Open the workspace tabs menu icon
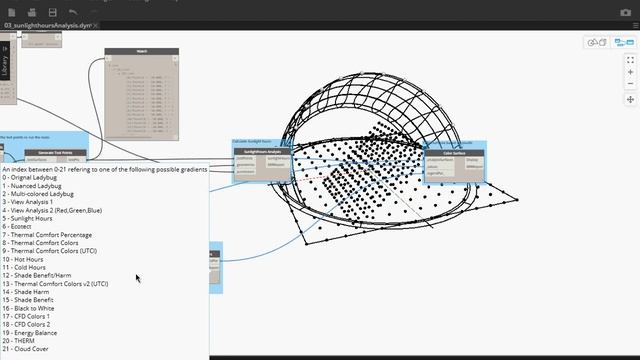640x360 pixels. click(636, 26)
